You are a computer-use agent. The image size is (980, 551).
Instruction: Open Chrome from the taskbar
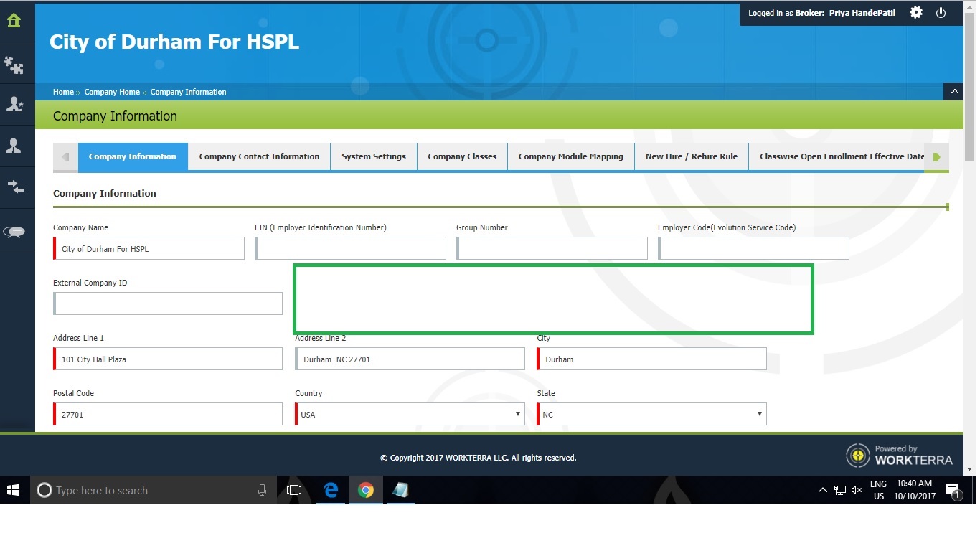pos(366,491)
